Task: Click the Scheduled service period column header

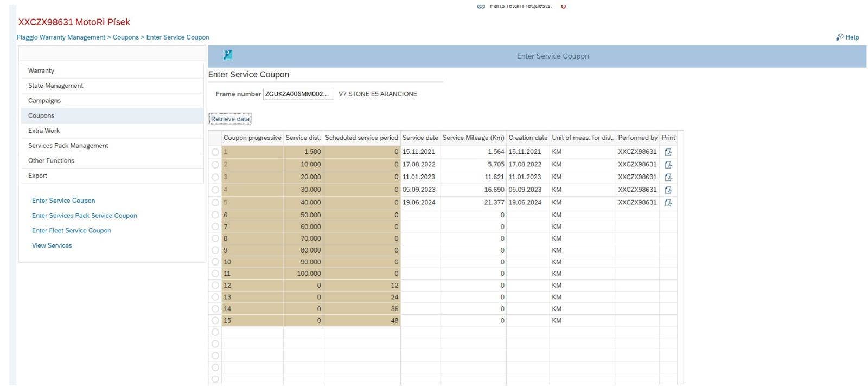Action: (x=362, y=138)
